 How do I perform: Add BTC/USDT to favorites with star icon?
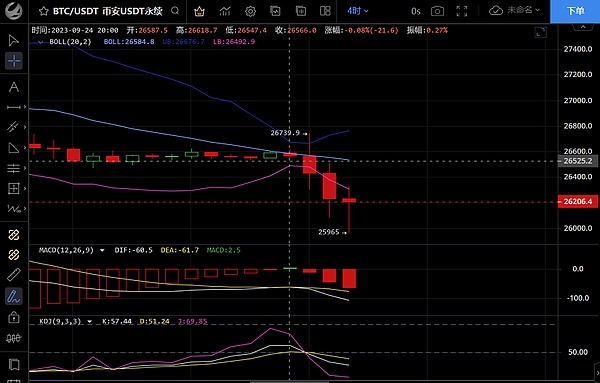(x=44, y=11)
